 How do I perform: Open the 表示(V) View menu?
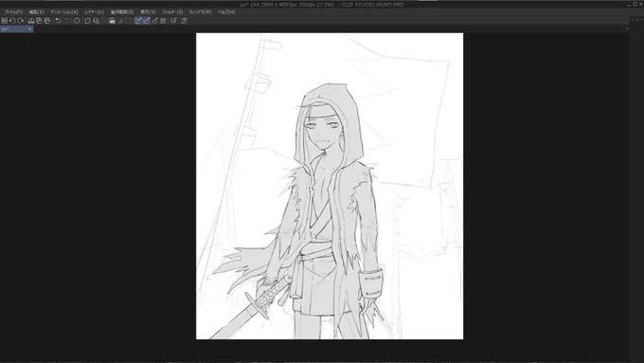[148, 12]
